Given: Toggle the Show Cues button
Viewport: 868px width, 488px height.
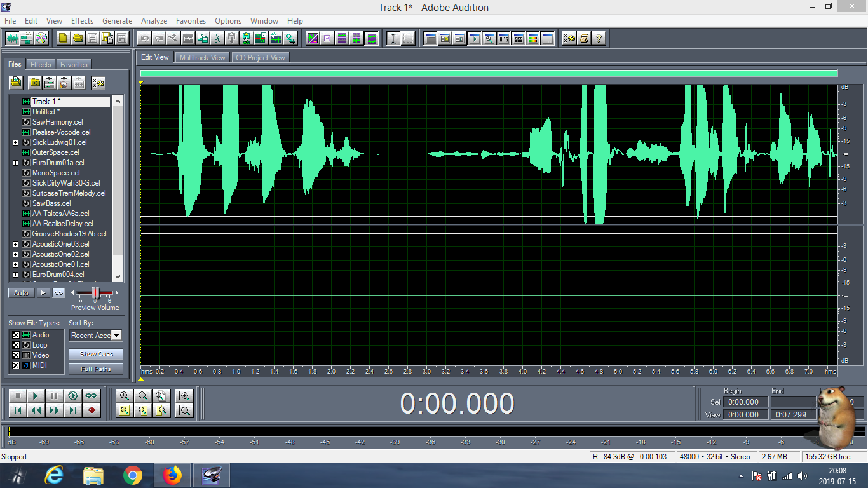Looking at the screenshot, I should [x=96, y=354].
